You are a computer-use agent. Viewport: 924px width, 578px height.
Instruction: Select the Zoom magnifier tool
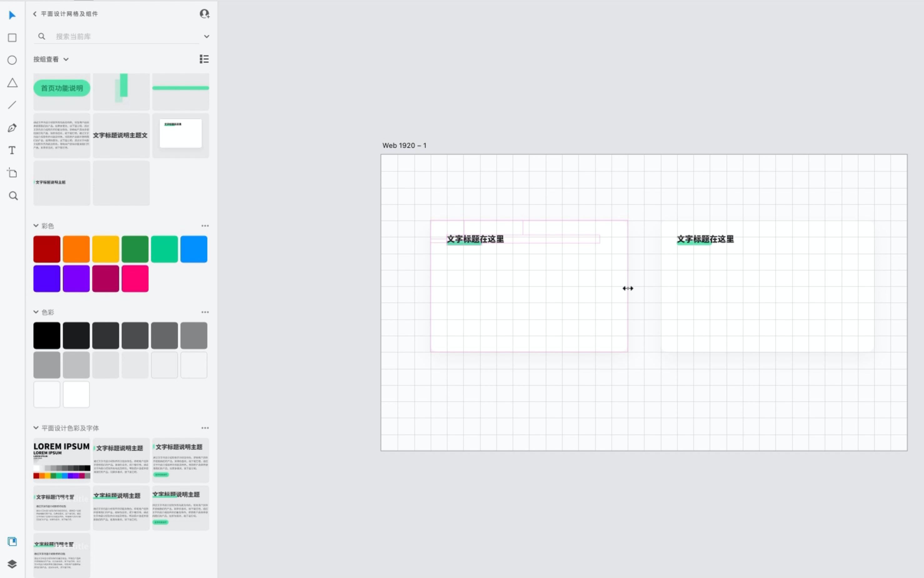tap(13, 196)
